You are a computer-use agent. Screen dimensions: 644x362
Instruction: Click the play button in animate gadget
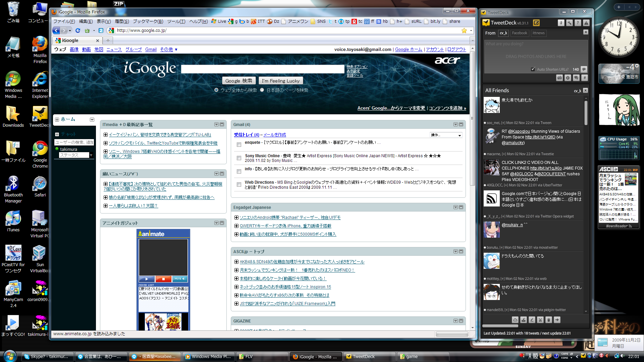click(147, 279)
